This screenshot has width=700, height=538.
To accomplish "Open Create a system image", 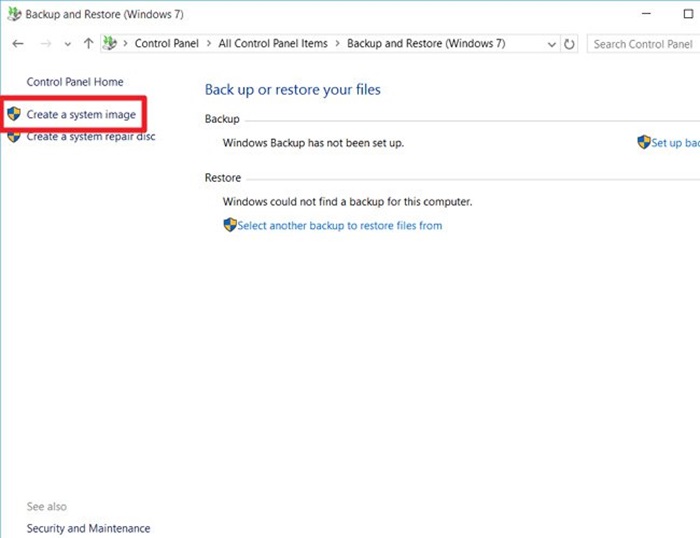I will pos(81,114).
